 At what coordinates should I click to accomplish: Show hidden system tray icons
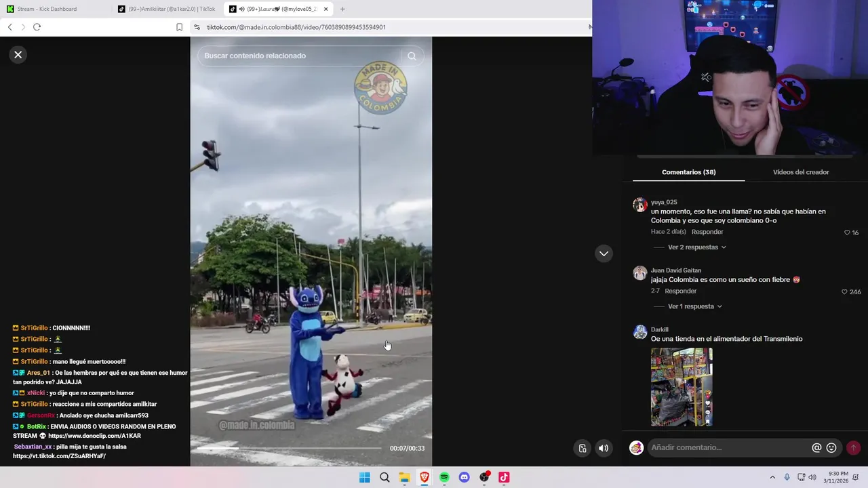click(772, 477)
